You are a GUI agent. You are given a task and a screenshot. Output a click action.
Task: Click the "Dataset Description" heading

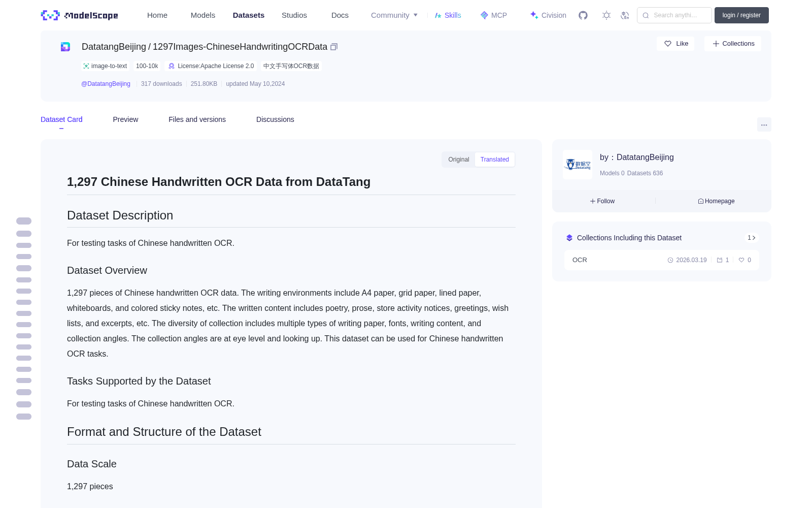click(x=120, y=215)
